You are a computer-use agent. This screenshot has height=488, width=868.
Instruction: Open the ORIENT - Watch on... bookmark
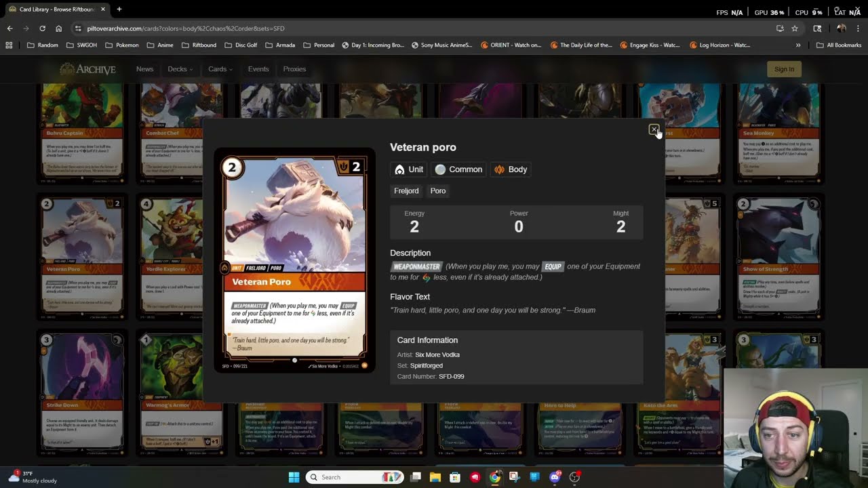511,45
